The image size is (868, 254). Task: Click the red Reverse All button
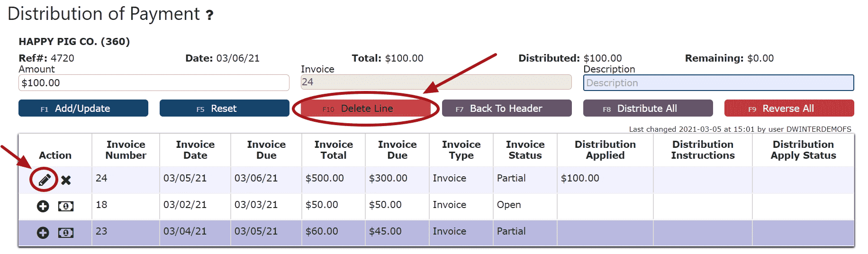[789, 109]
